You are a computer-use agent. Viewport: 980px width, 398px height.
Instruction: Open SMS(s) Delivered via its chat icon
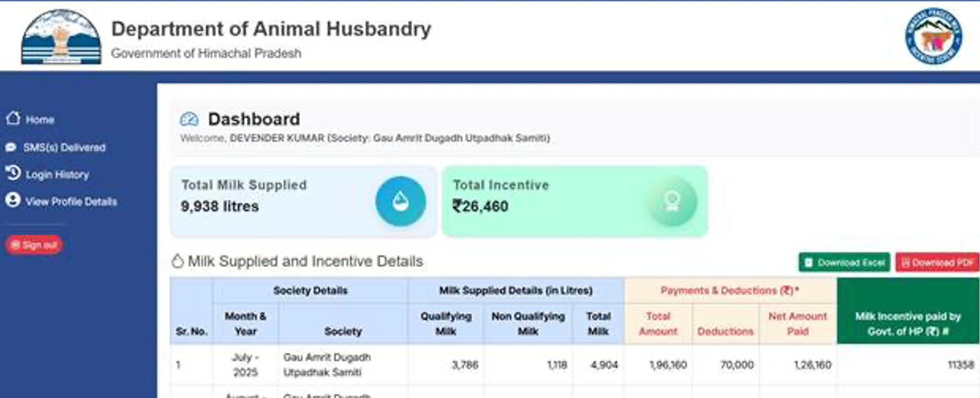coord(13,147)
